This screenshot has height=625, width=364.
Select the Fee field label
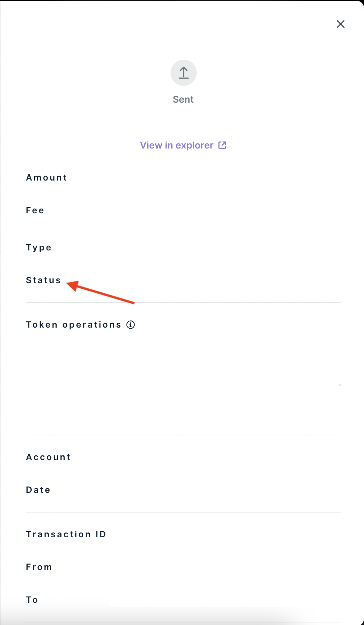click(x=35, y=210)
